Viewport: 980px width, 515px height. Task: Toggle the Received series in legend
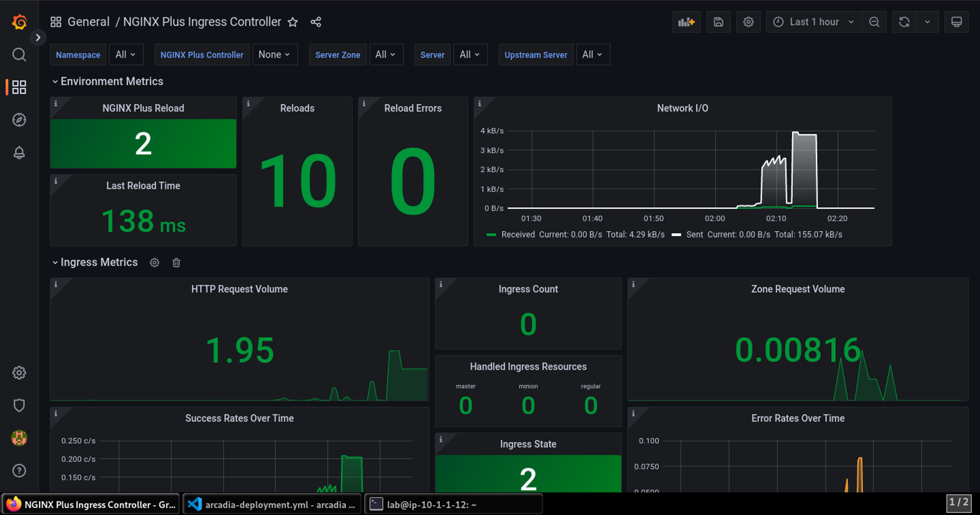coord(518,235)
